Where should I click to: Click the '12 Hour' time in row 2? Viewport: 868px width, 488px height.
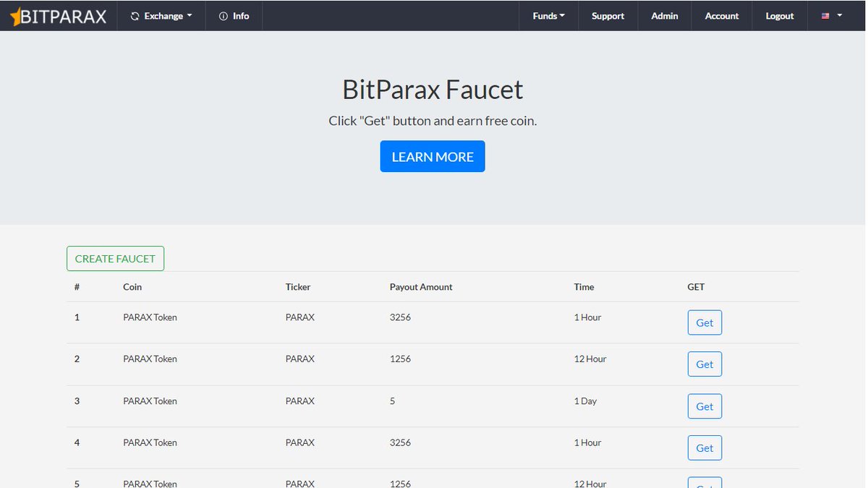pos(590,359)
